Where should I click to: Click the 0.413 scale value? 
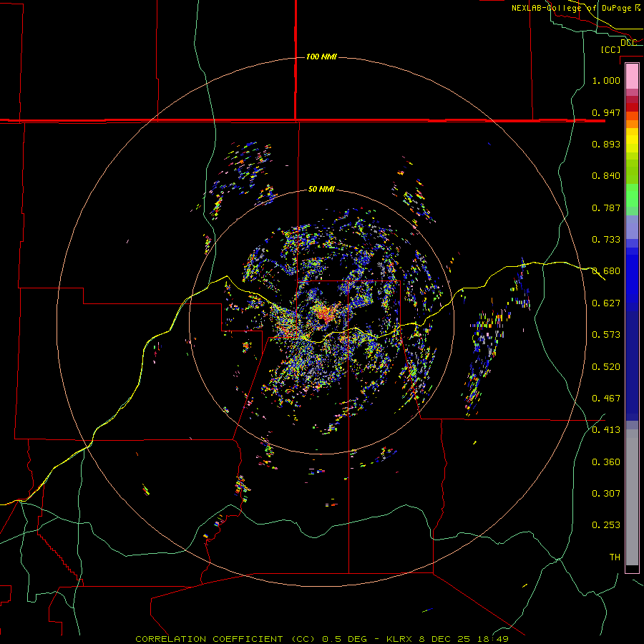click(x=606, y=430)
